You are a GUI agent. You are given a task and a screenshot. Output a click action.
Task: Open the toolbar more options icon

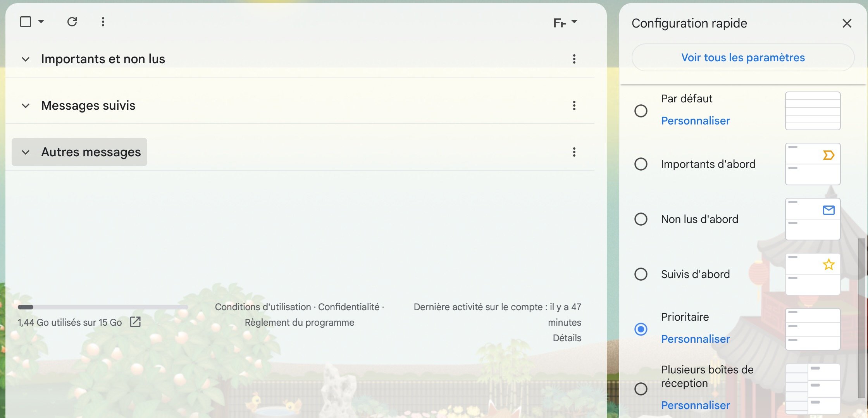[x=103, y=22]
